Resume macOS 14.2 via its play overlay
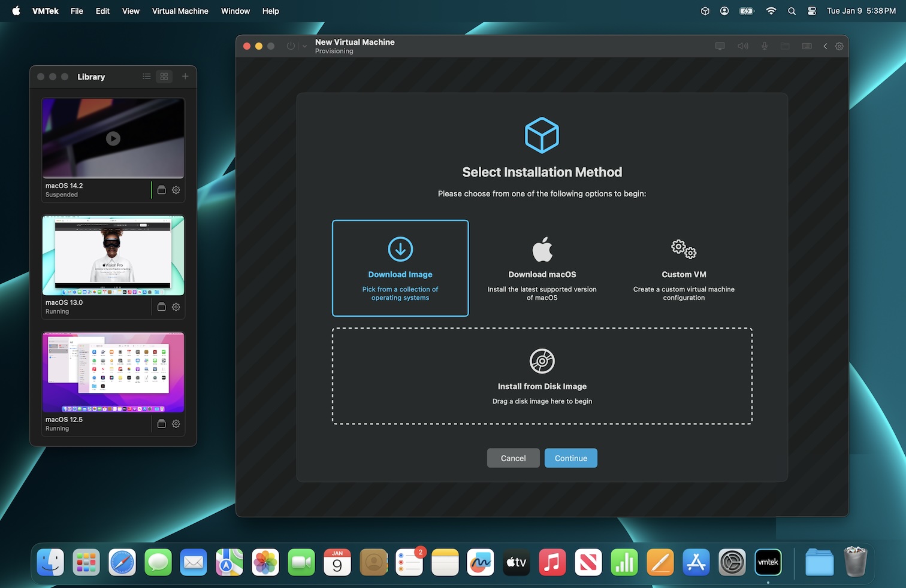Viewport: 906px width, 588px height. tap(113, 138)
